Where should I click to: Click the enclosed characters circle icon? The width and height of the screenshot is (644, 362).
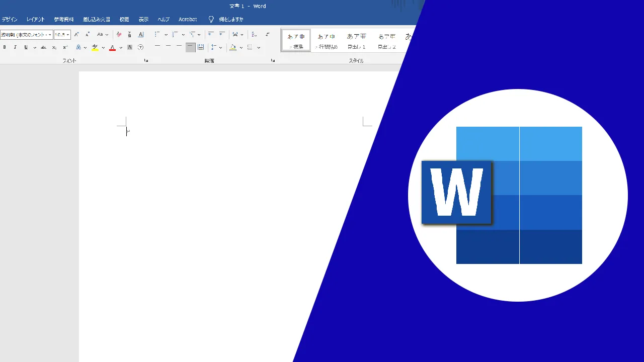coord(141,47)
